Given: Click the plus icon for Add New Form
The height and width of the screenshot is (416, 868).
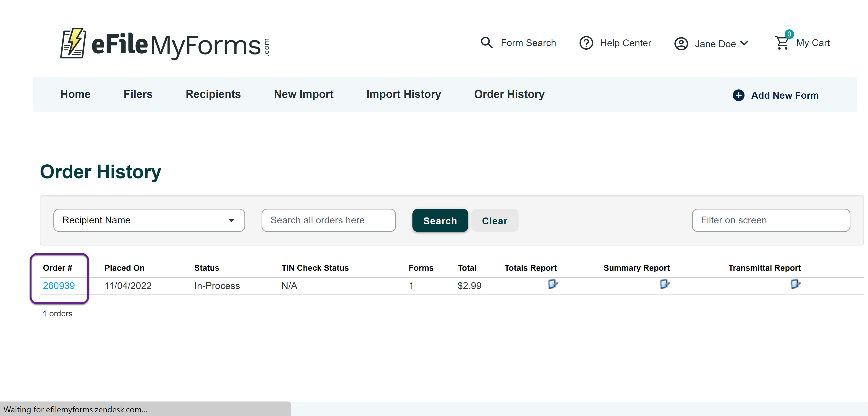Looking at the screenshot, I should pos(738,95).
